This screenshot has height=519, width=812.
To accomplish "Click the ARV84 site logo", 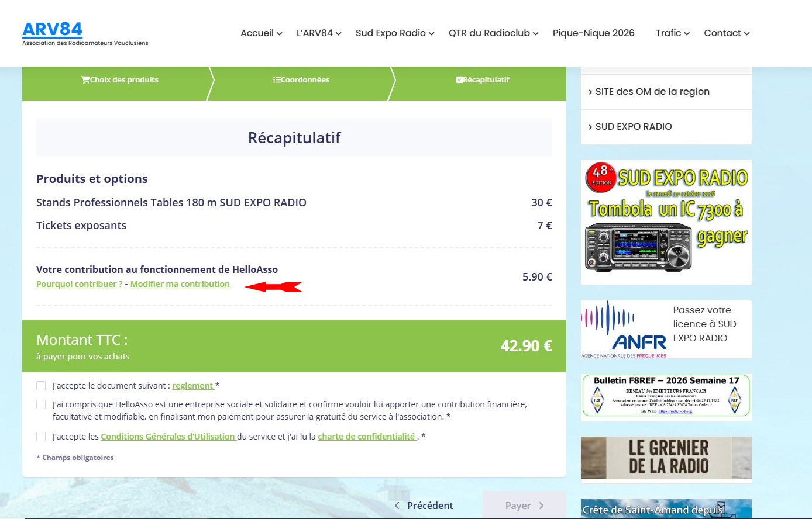I will (x=53, y=29).
